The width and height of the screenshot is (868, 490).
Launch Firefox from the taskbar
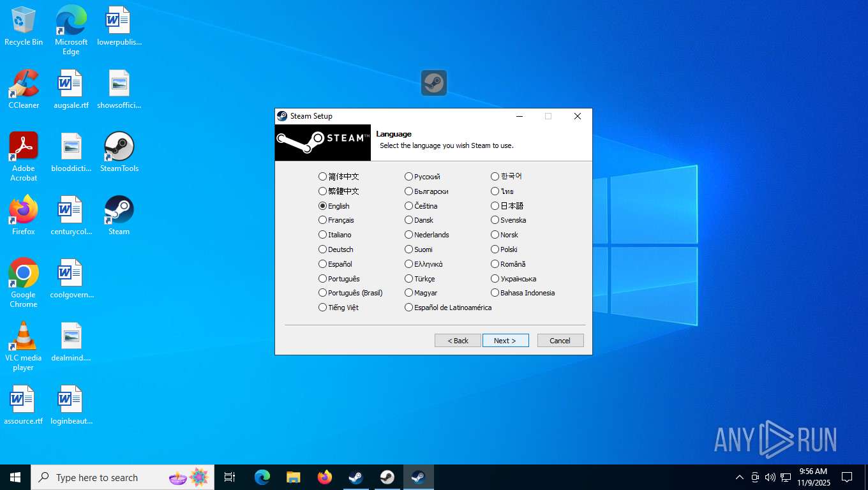pyautogui.click(x=325, y=477)
